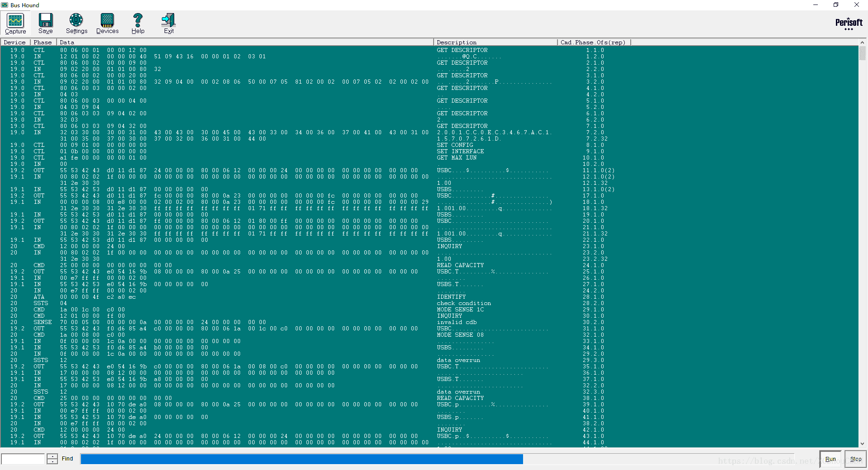868x470 pixels.
Task: Click the blue capture progress bar
Action: (x=302, y=459)
